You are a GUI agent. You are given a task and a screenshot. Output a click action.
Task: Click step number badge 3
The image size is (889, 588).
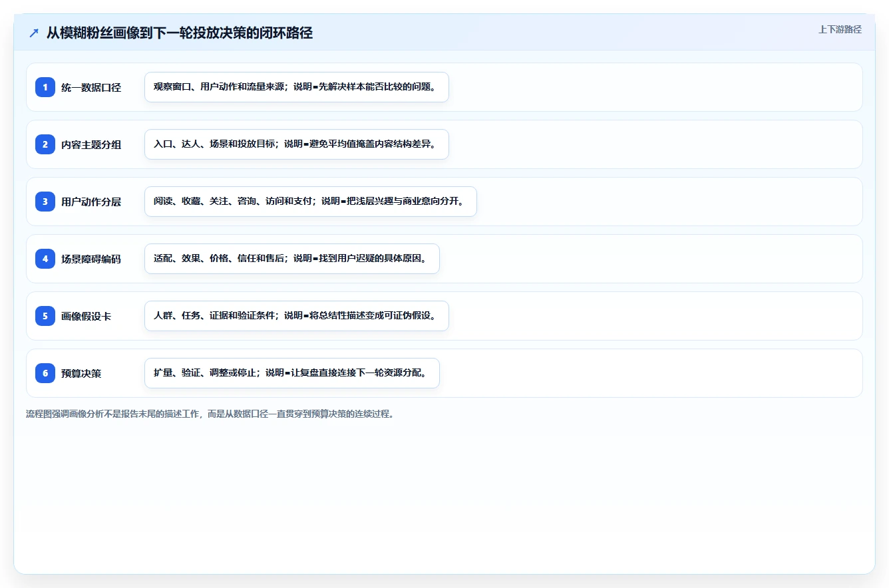click(45, 202)
